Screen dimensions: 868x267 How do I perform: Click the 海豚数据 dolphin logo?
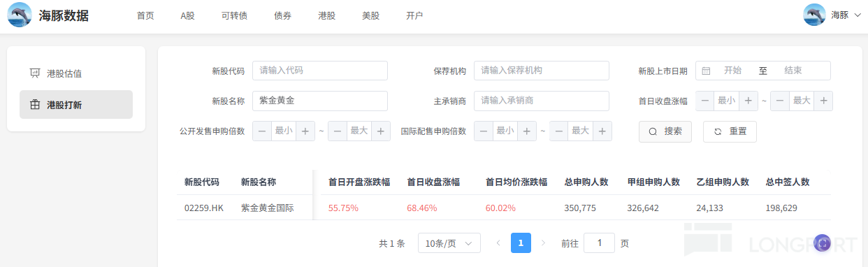[x=19, y=15]
